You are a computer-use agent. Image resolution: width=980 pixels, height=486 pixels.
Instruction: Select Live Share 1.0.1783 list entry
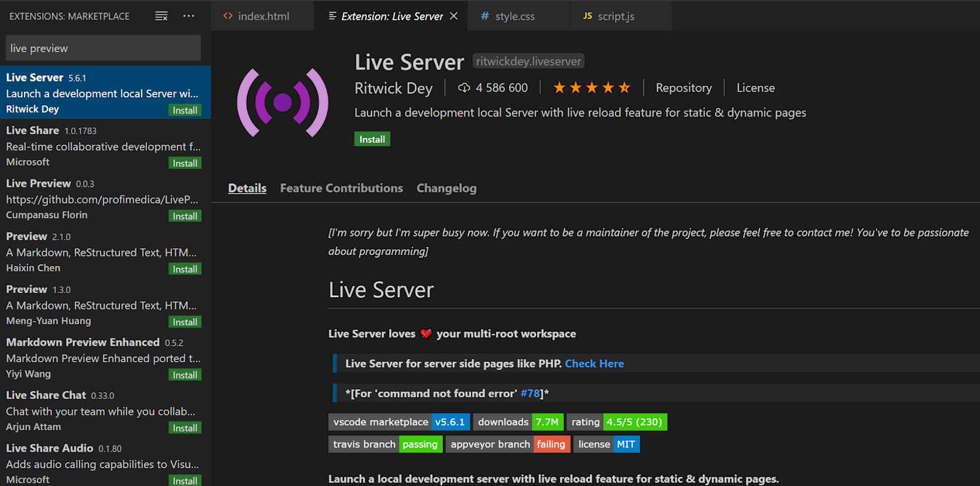click(105, 145)
